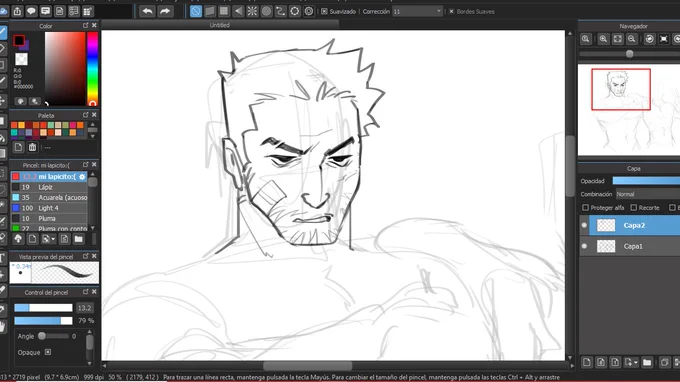Click the palette scroll down arrow

[92, 136]
